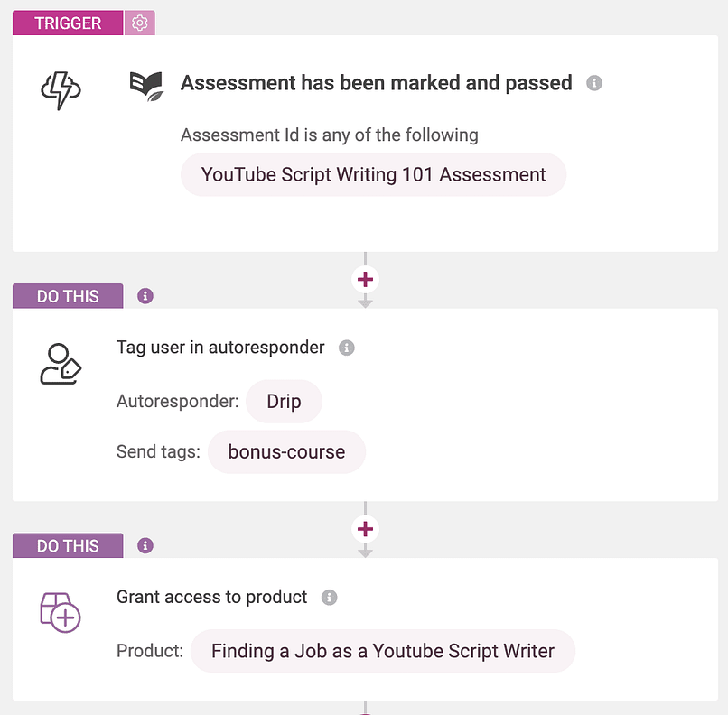The image size is (728, 715).
Task: Click the tag user silhouette icon
Action: (60, 365)
